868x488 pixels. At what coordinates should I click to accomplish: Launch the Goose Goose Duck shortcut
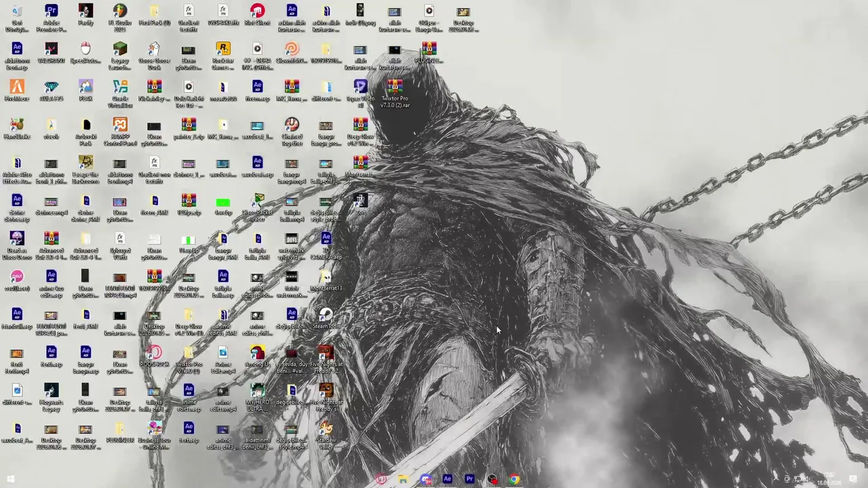tap(154, 56)
